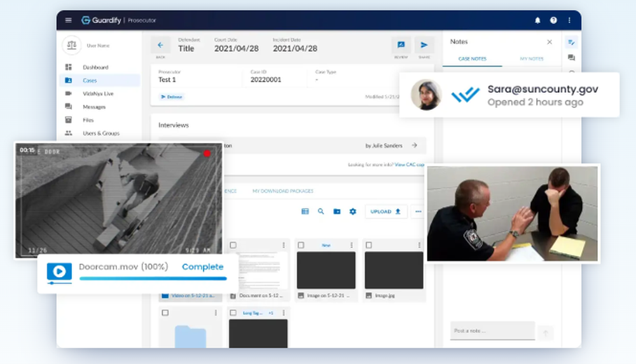Image resolution: width=636 pixels, height=364 pixels.
Task: Click the Defense tag
Action: (172, 97)
